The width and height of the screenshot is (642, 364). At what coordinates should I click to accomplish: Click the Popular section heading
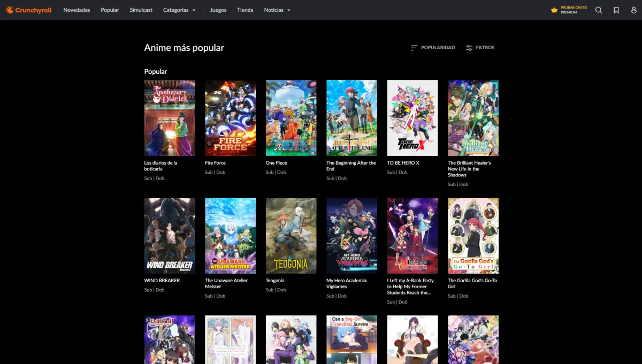point(156,72)
